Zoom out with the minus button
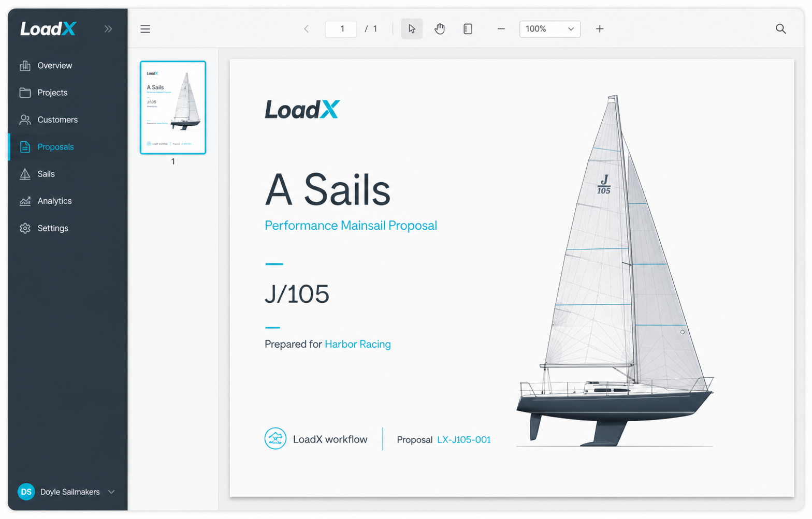The image size is (812, 519). 501,29
